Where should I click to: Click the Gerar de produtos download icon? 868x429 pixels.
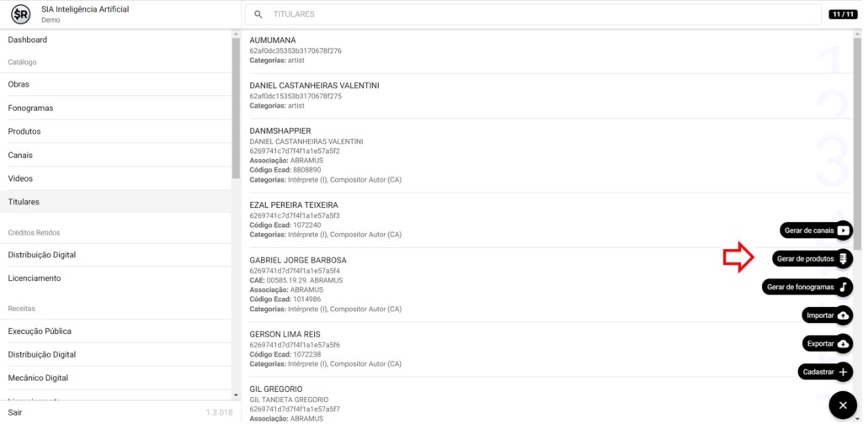click(x=843, y=259)
